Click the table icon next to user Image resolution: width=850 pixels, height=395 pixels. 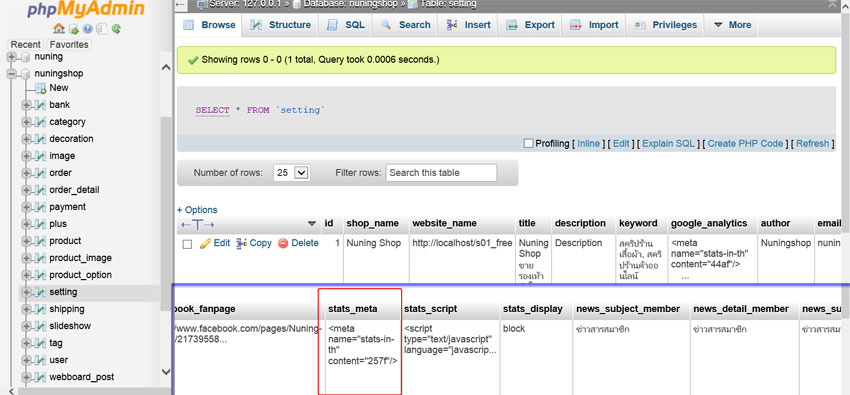40,360
